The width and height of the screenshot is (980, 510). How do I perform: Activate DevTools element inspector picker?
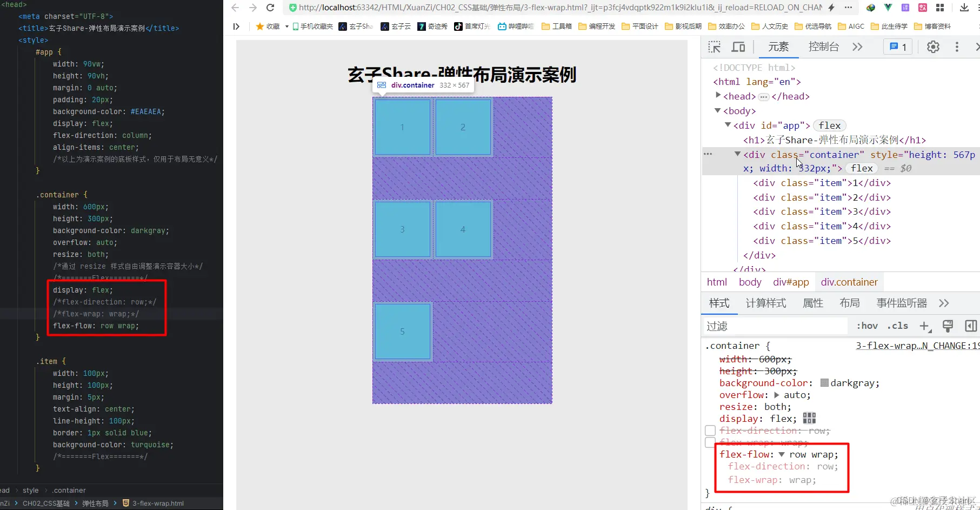(714, 47)
